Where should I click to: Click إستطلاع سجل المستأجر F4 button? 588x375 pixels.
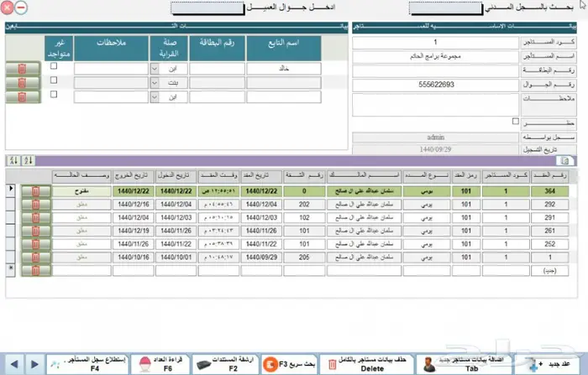point(87,364)
